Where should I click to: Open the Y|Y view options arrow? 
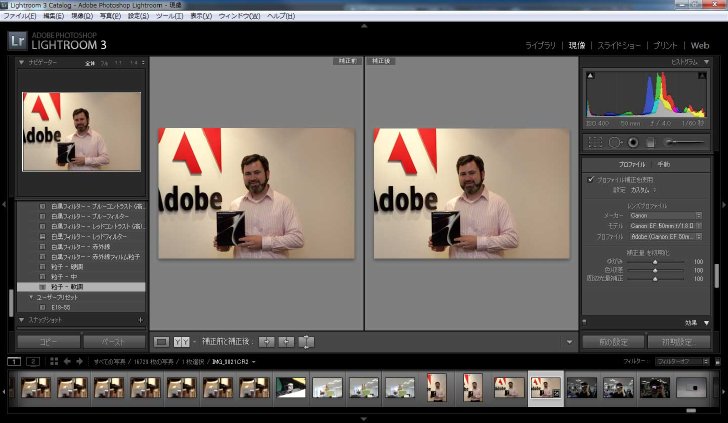(x=194, y=342)
